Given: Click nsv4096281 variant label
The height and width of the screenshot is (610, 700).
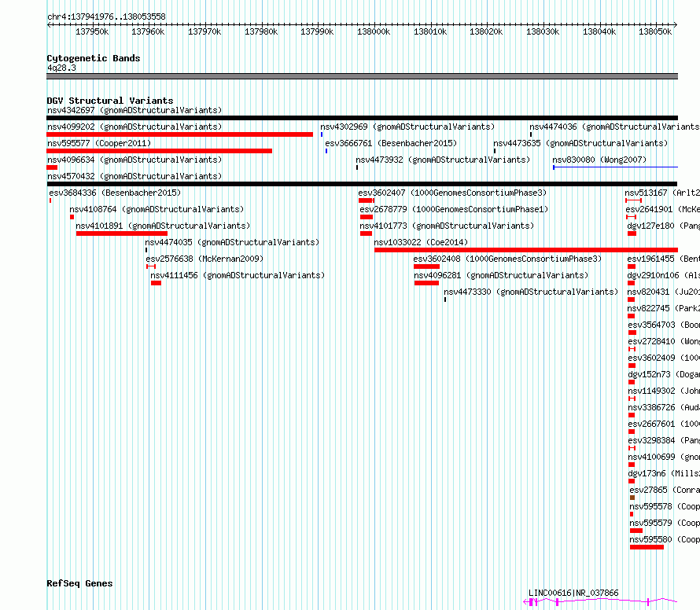Looking at the screenshot, I should click(x=501, y=275).
